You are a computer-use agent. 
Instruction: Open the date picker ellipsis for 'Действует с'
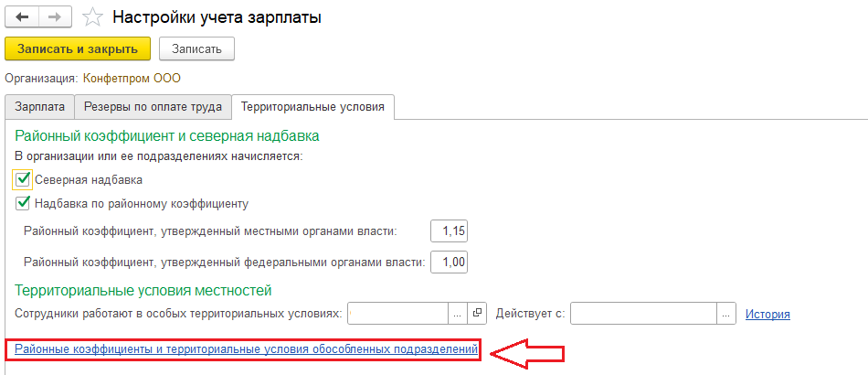point(725,314)
